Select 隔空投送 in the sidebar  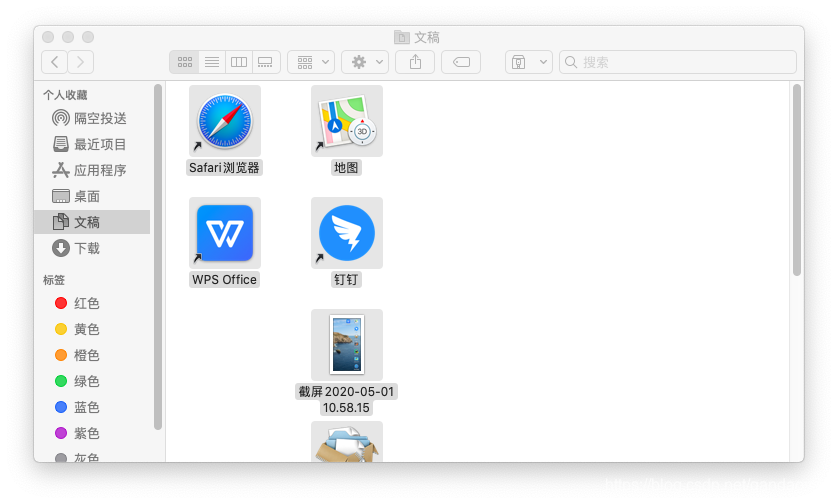[92, 118]
